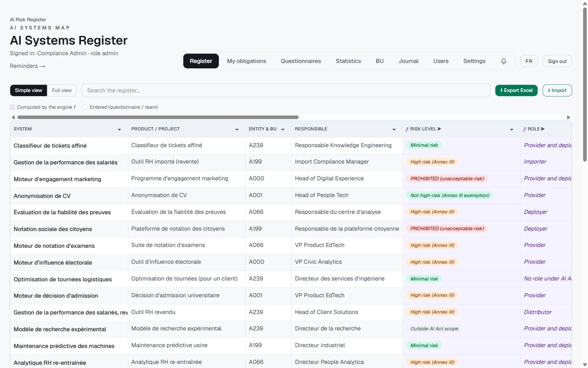588x368 pixels.
Task: Click the horizontal table scrollbar thumb
Action: (158, 117)
